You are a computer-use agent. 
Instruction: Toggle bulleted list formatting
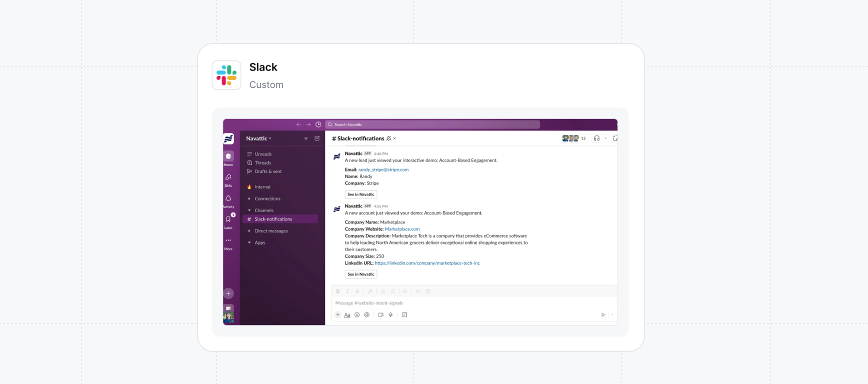click(393, 291)
